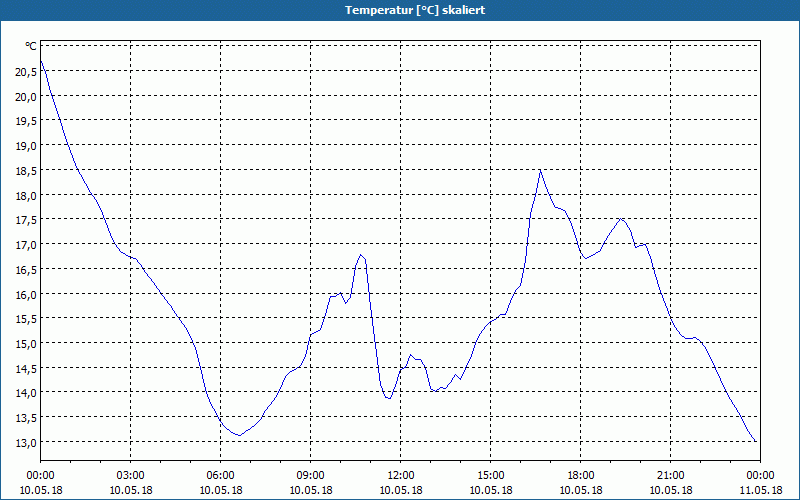Select the 03:00 time axis label
Image resolution: width=800 pixels, height=500 pixels.
(x=131, y=476)
